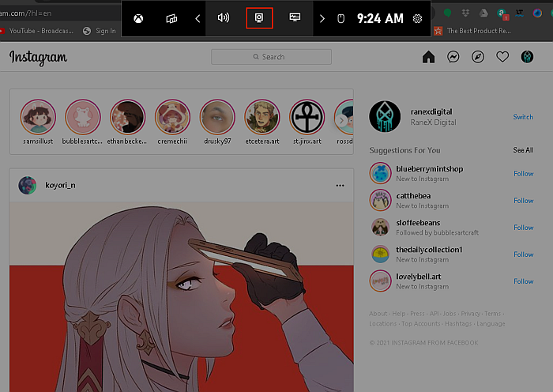View cremechii story
The image size is (553, 392).
172,117
